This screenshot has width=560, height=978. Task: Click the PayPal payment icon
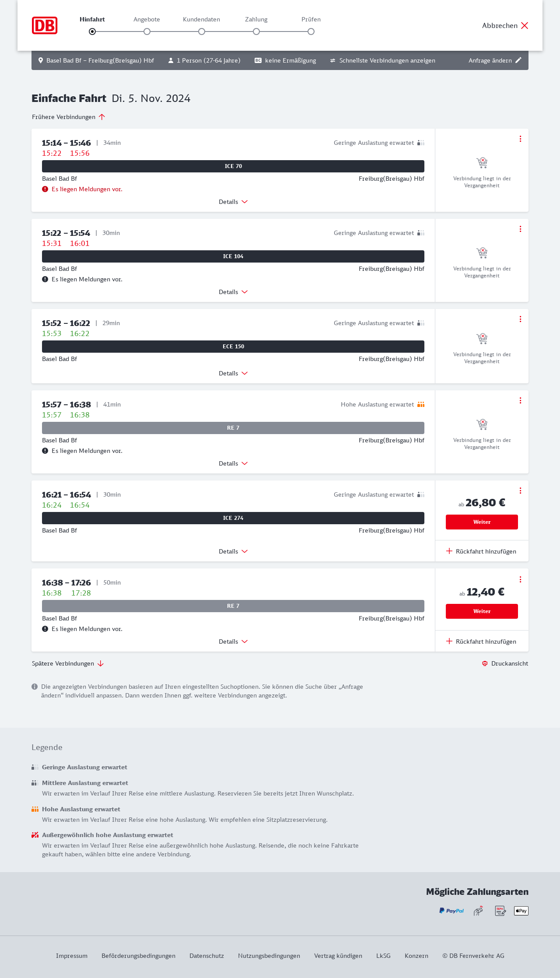451,911
